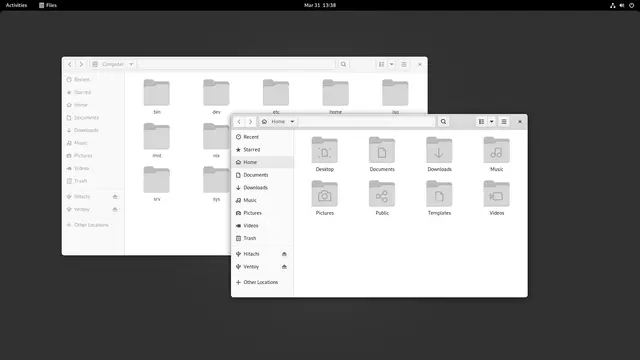
Task: Open the home folder in Computer window
Action: click(336, 93)
